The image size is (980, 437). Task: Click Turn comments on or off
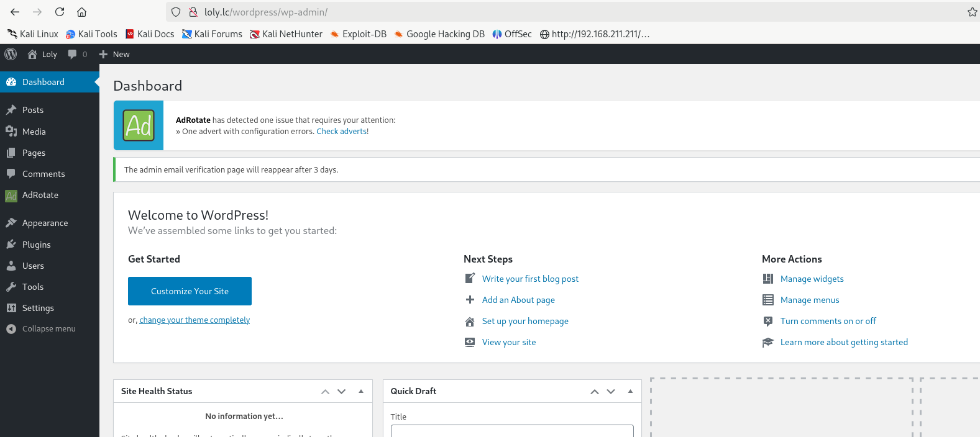(x=828, y=321)
